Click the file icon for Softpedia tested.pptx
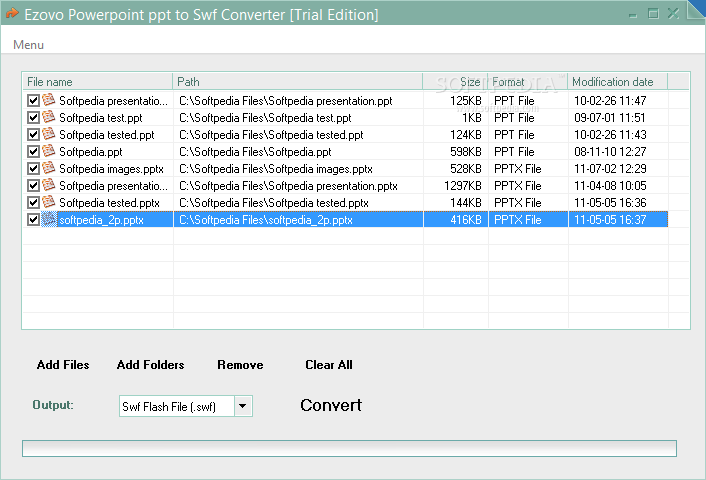 [48, 202]
